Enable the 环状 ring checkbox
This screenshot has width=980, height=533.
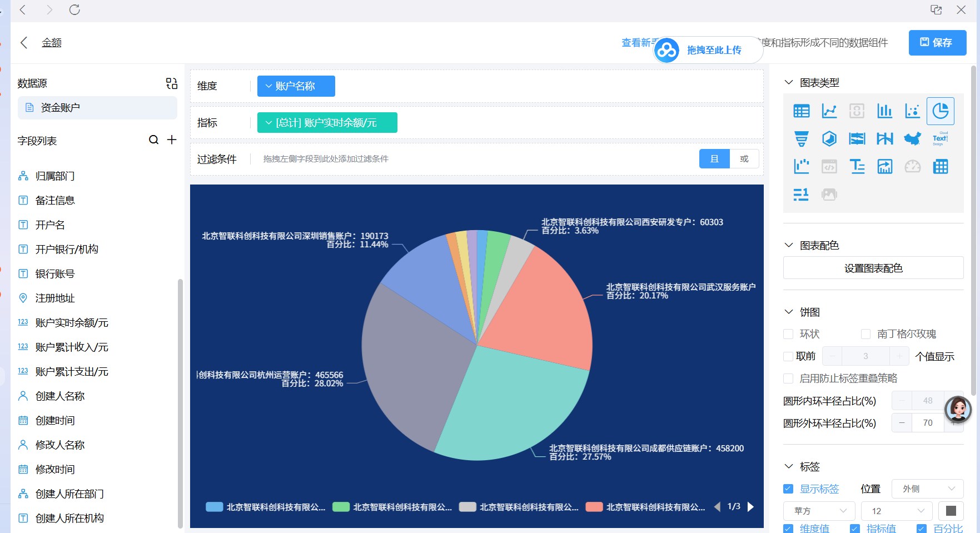pos(788,334)
